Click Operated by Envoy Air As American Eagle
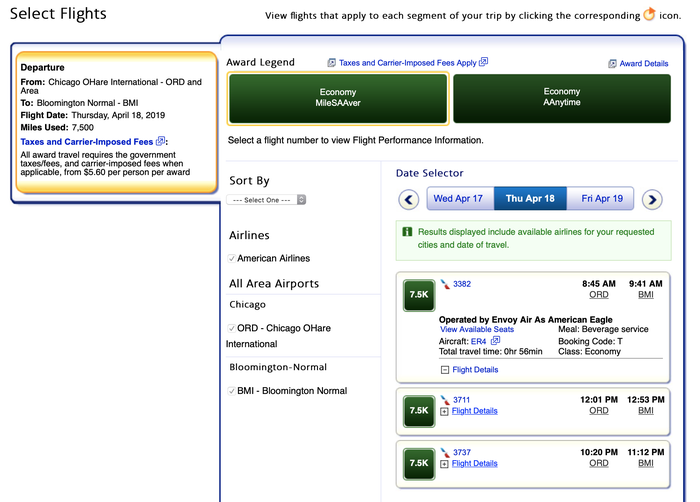 [525, 320]
